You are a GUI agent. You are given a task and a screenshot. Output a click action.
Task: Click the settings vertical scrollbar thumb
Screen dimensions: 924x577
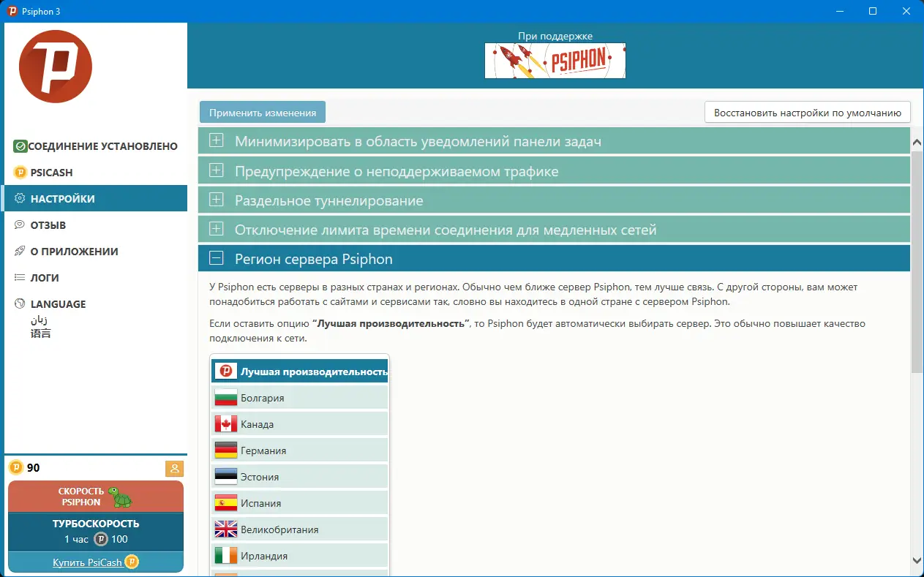coord(917,263)
